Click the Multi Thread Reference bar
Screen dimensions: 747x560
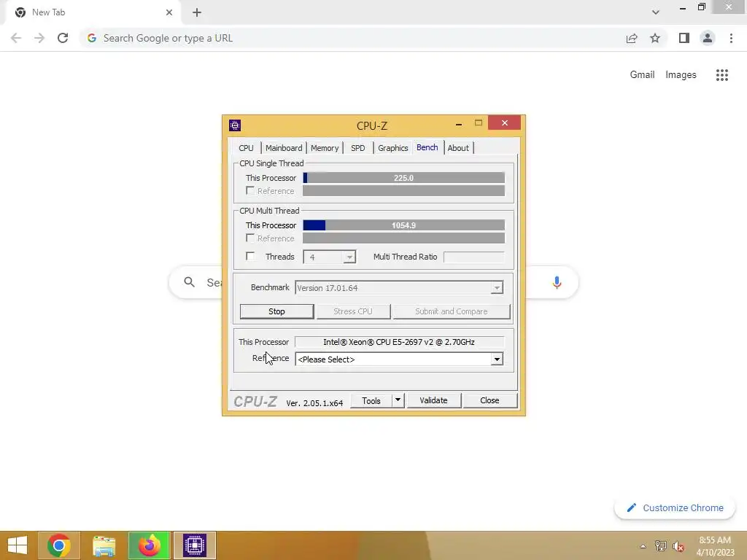tap(403, 238)
